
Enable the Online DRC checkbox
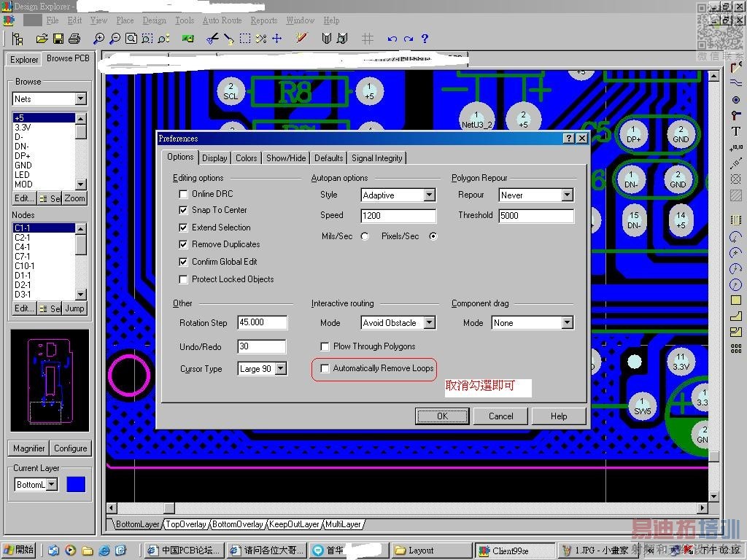[183, 194]
